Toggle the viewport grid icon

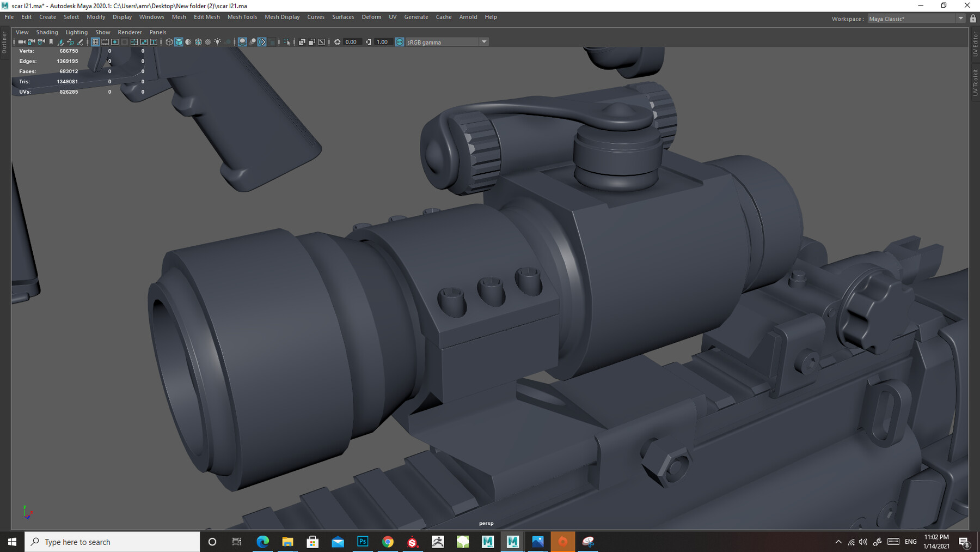(x=95, y=42)
